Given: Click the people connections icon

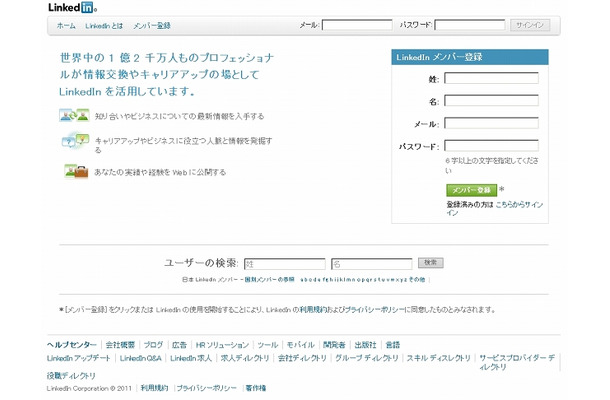Looking at the screenshot, I should tap(74, 116).
